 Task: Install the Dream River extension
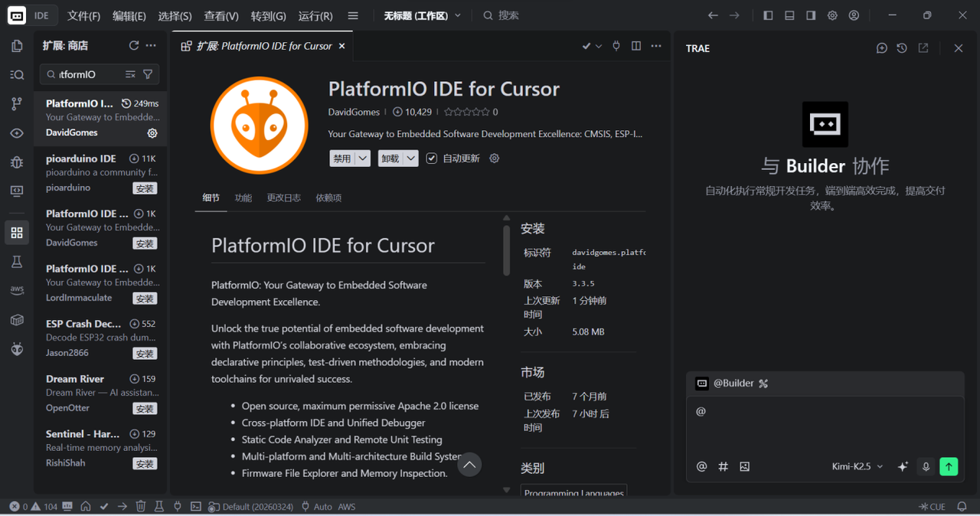click(x=145, y=409)
